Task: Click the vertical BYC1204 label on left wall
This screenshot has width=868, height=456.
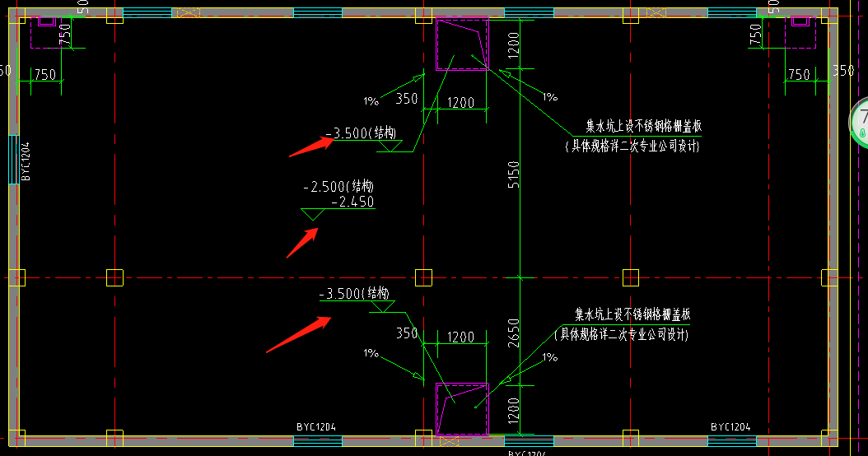Action: 26,161
